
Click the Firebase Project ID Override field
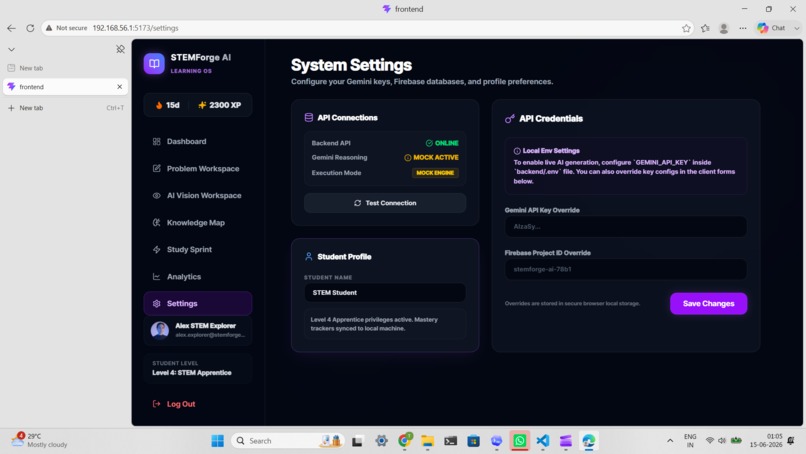point(626,269)
